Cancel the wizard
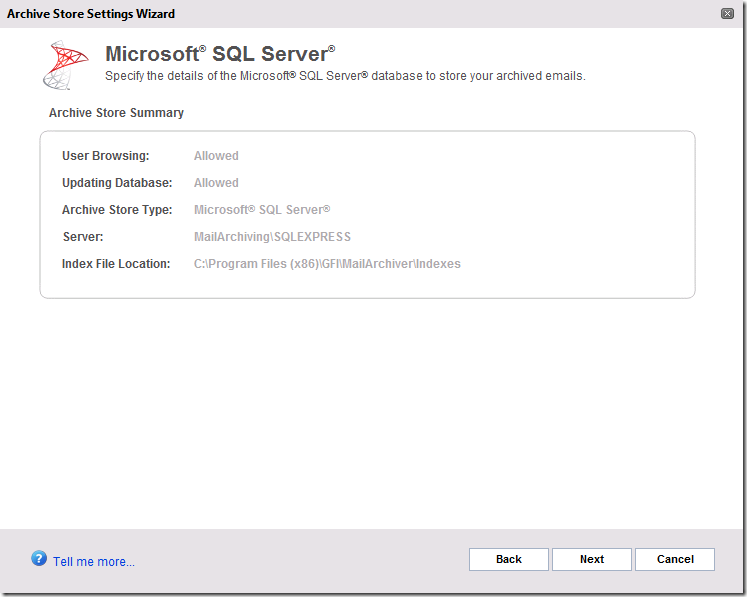The image size is (747, 597). pos(675,559)
